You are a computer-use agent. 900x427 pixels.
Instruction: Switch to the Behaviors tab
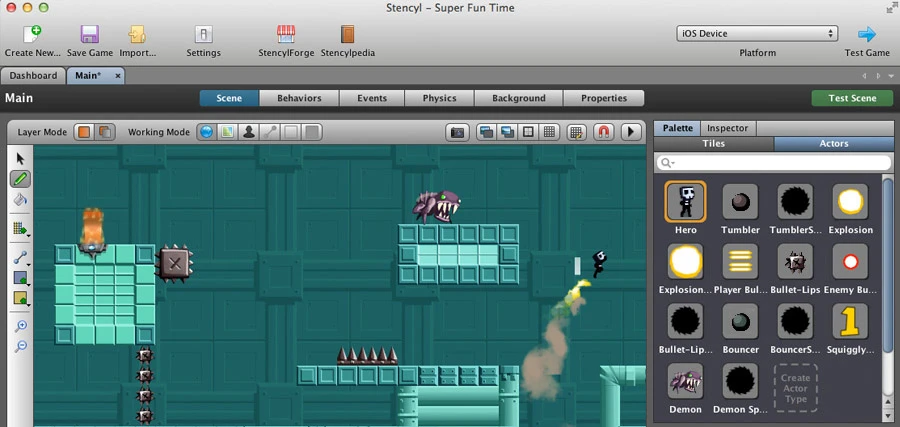tap(299, 98)
